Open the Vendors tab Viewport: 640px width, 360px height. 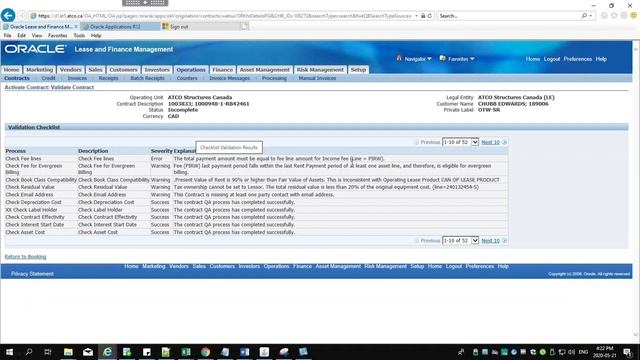71,70
